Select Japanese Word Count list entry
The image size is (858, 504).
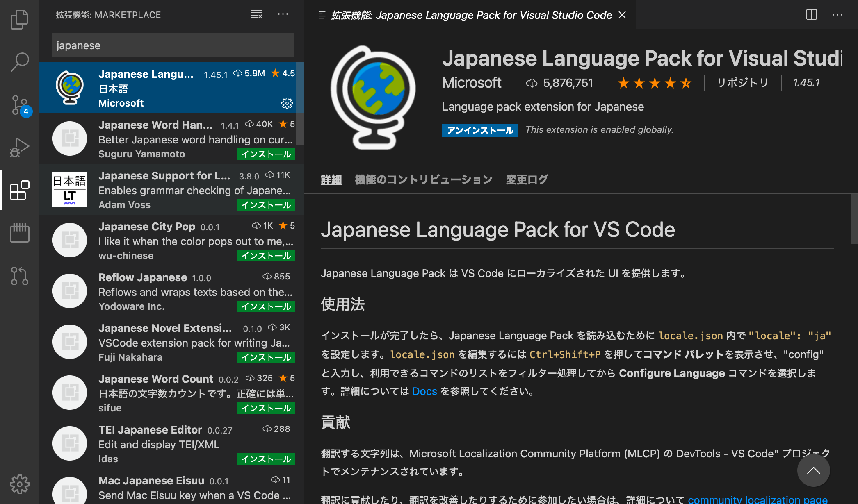pos(172,393)
